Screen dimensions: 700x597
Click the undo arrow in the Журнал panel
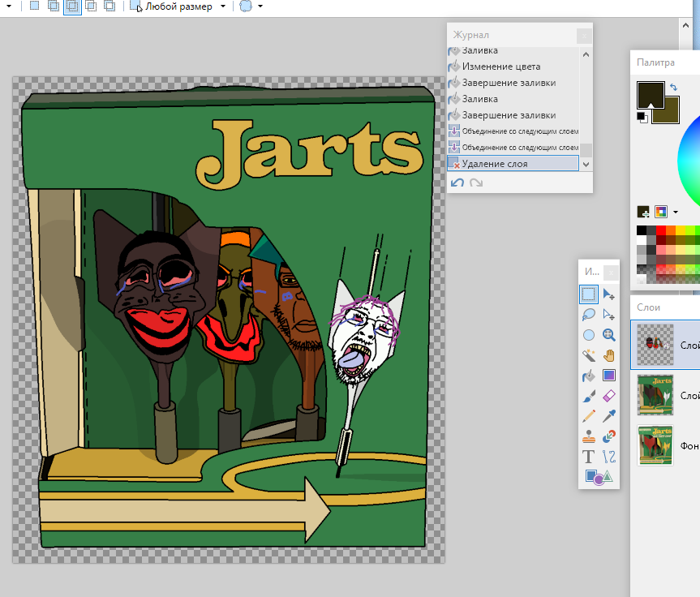(457, 183)
